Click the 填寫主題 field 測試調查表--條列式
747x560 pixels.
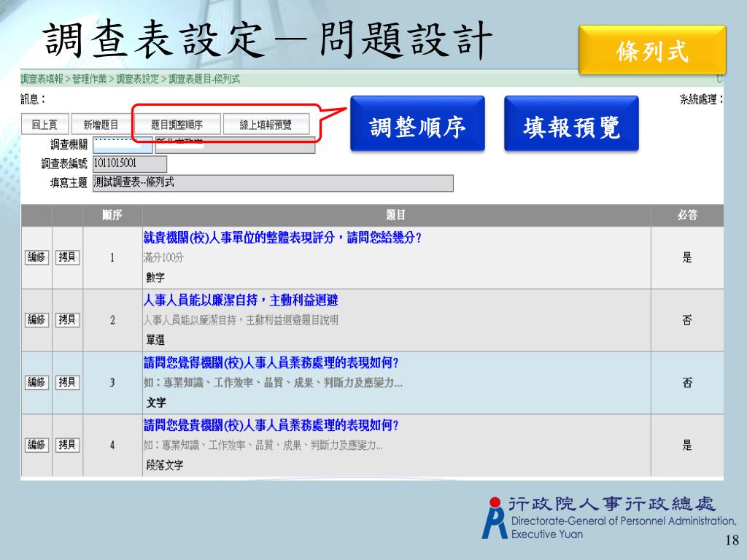273,183
